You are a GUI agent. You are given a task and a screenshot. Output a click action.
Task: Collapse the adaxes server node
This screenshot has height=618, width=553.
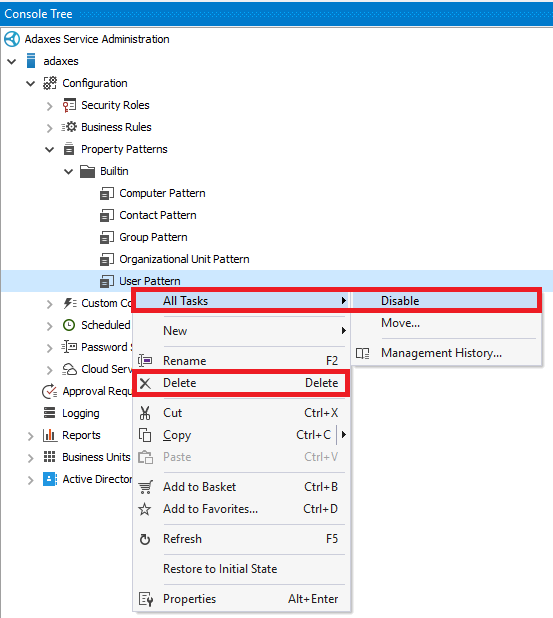pyautogui.click(x=12, y=61)
